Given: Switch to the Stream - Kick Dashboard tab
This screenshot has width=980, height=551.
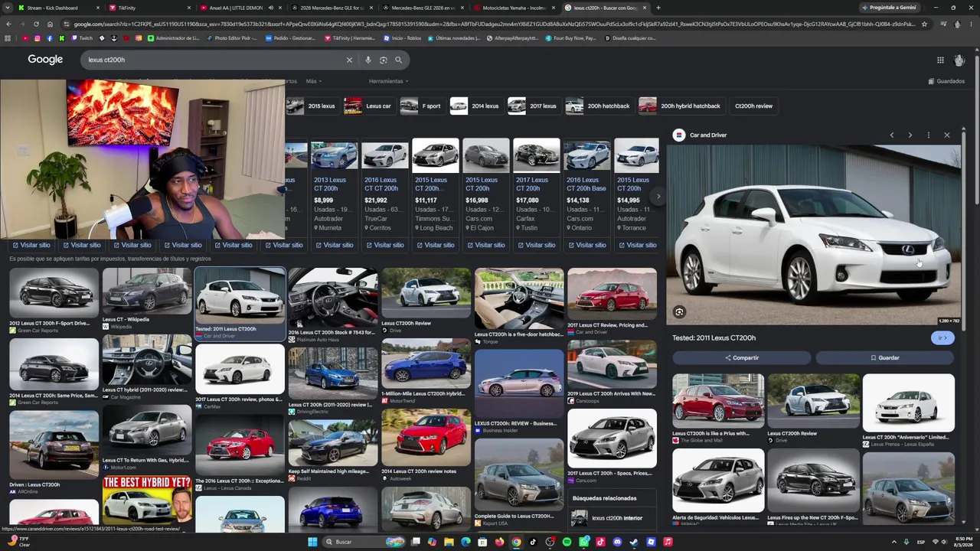Looking at the screenshot, I should pyautogui.click(x=52, y=8).
